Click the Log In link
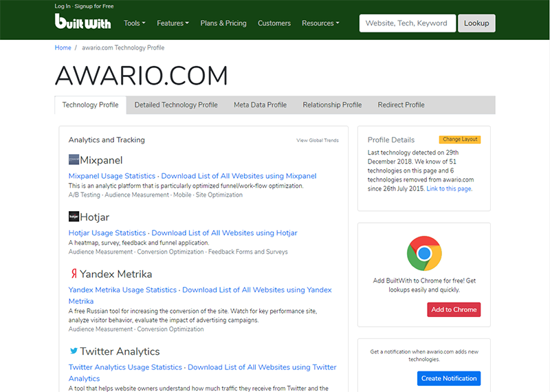Image resolution: width=550 pixels, height=392 pixels. tap(63, 6)
